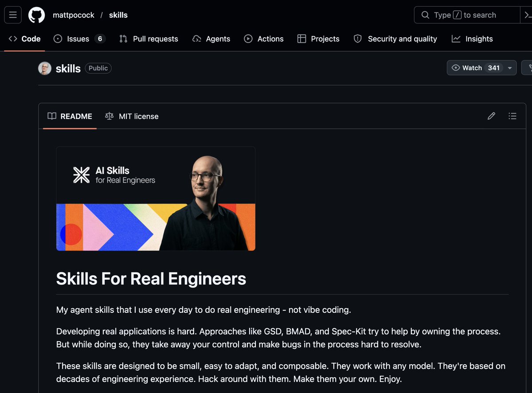Open the AI Skills banner image
The height and width of the screenshot is (393, 532).
tap(156, 198)
